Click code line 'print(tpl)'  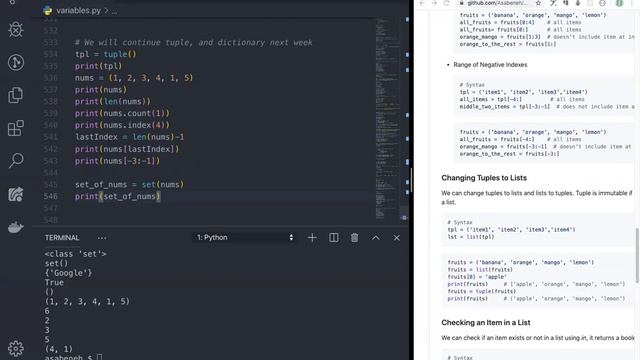pyautogui.click(x=98, y=66)
